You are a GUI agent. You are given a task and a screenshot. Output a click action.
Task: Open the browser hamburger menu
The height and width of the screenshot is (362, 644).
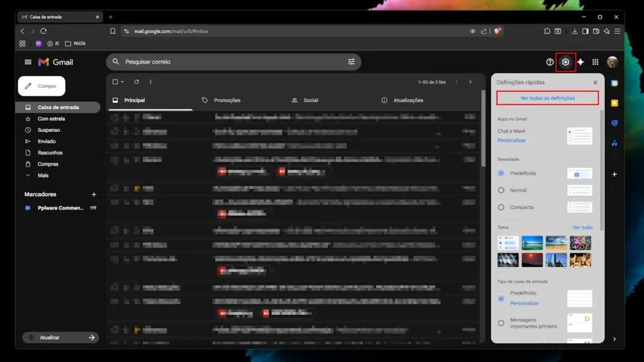[618, 31]
